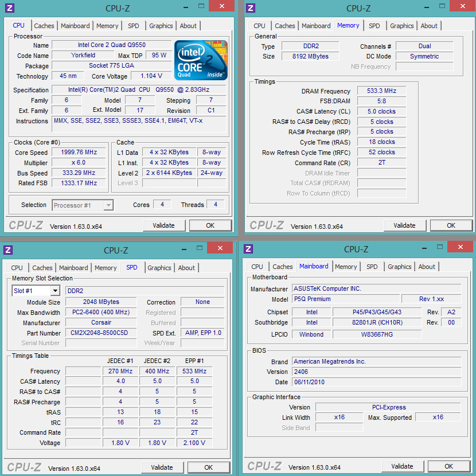Open Mainboard tab in the CPU window
The image size is (476, 476).
pos(75,26)
